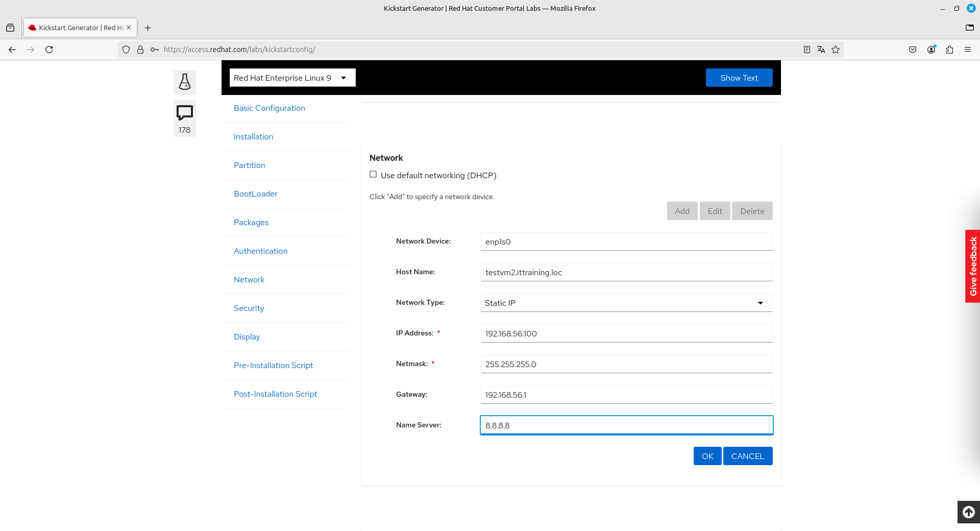Confirm network settings with OK
The height and width of the screenshot is (531, 980).
(707, 456)
